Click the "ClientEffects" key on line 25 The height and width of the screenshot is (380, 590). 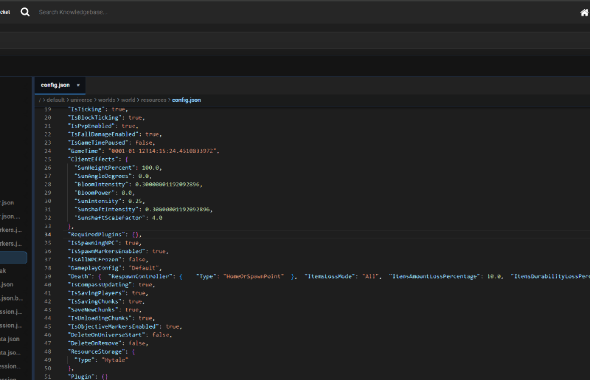pyautogui.click(x=93, y=159)
